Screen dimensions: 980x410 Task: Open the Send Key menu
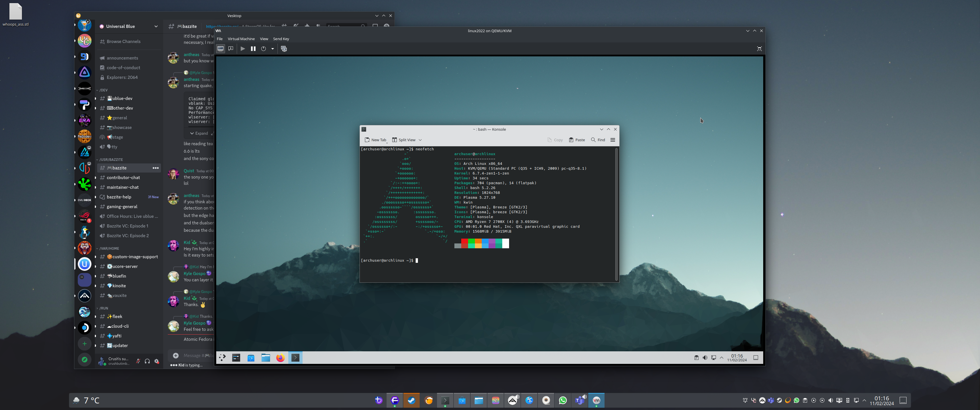[281, 39]
